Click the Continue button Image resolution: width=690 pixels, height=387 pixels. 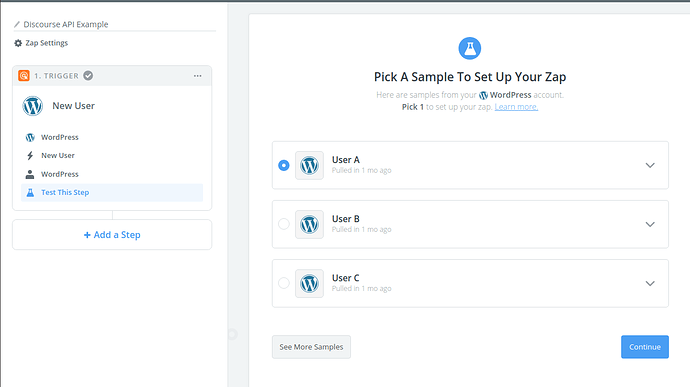pos(645,347)
